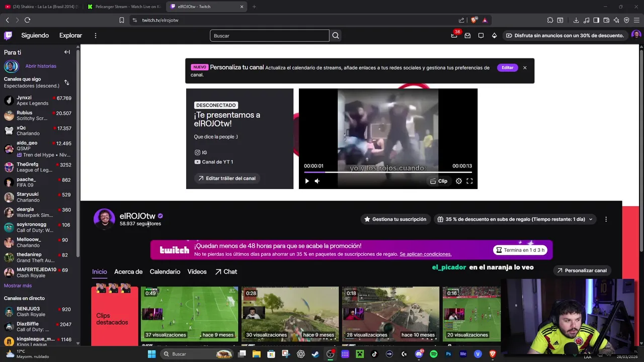Open xQc channel in sidebar
644x362 pixels.
[38, 131]
